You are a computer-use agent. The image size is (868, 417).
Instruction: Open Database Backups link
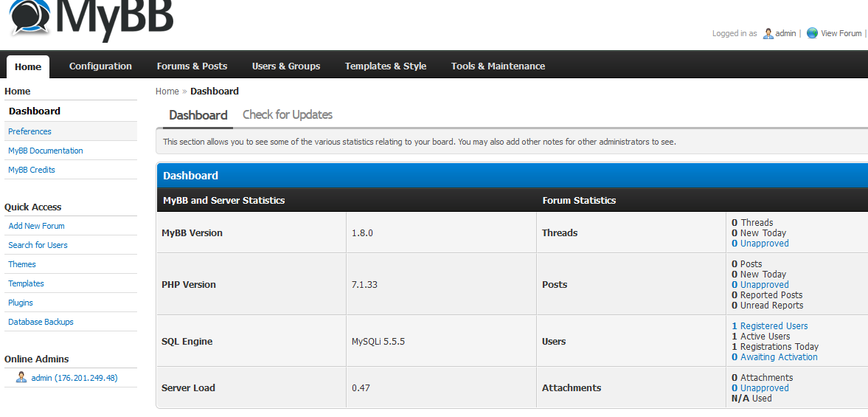[41, 322]
